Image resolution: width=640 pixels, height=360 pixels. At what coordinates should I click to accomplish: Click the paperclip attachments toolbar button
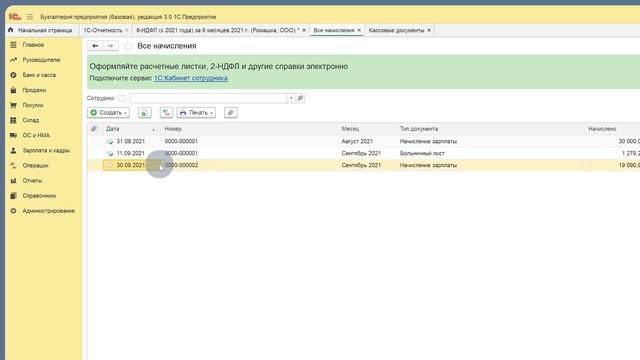pyautogui.click(x=231, y=113)
